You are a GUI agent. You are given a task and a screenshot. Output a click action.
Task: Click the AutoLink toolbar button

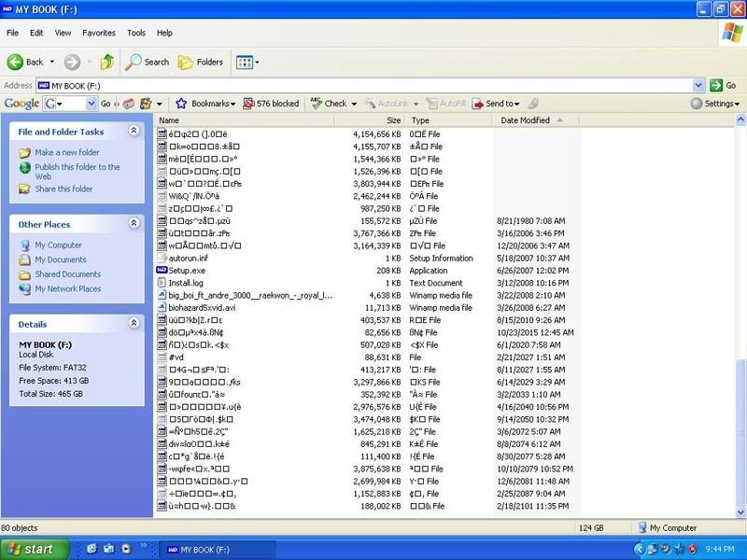click(387, 104)
